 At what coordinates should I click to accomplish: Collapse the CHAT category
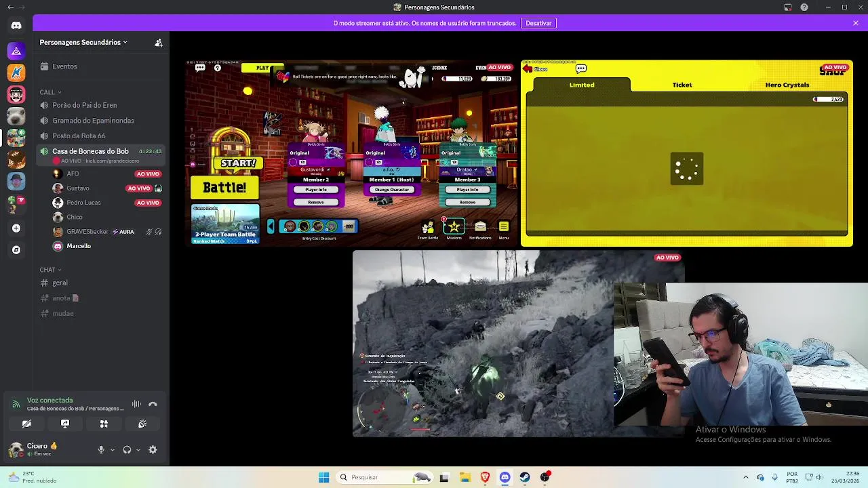[x=50, y=270]
